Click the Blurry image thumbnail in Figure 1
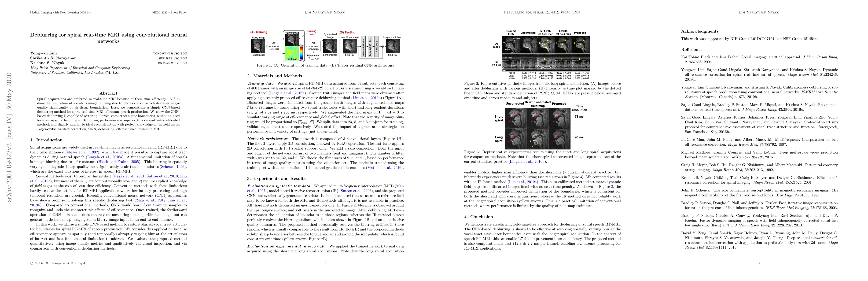868x281 pixels. (259, 47)
